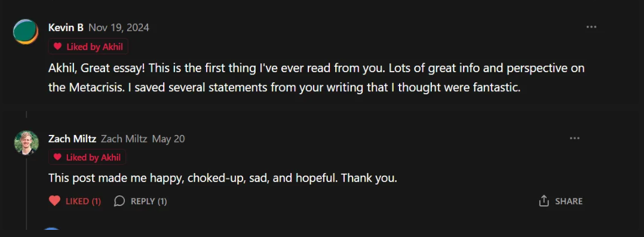Image resolution: width=644 pixels, height=237 pixels.
Task: Click the heart icon in Zach's Liked badge
Action: [57, 157]
